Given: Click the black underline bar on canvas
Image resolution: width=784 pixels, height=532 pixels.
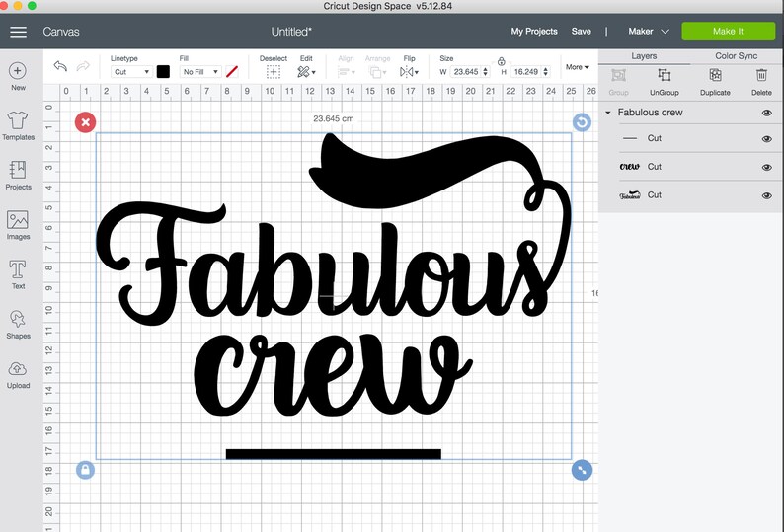Looking at the screenshot, I should click(x=334, y=454).
